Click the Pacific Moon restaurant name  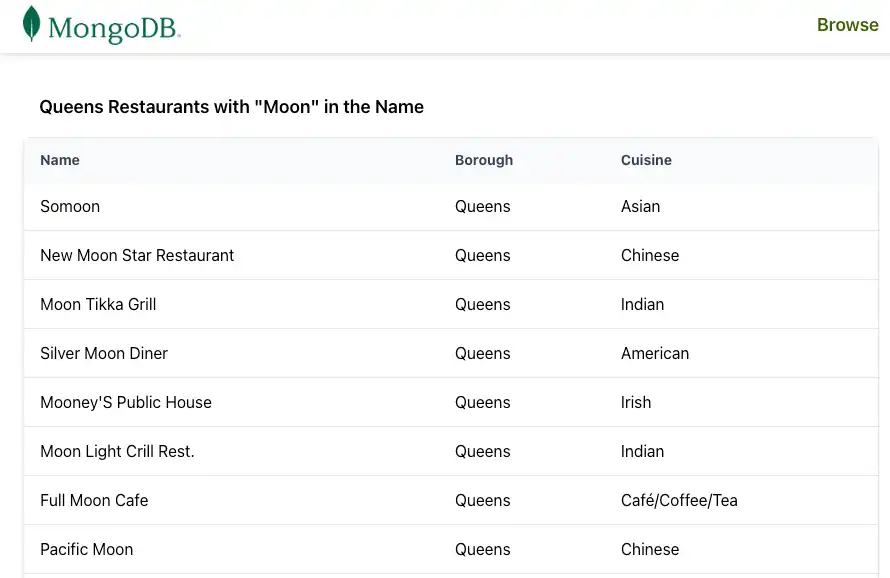[x=87, y=549]
